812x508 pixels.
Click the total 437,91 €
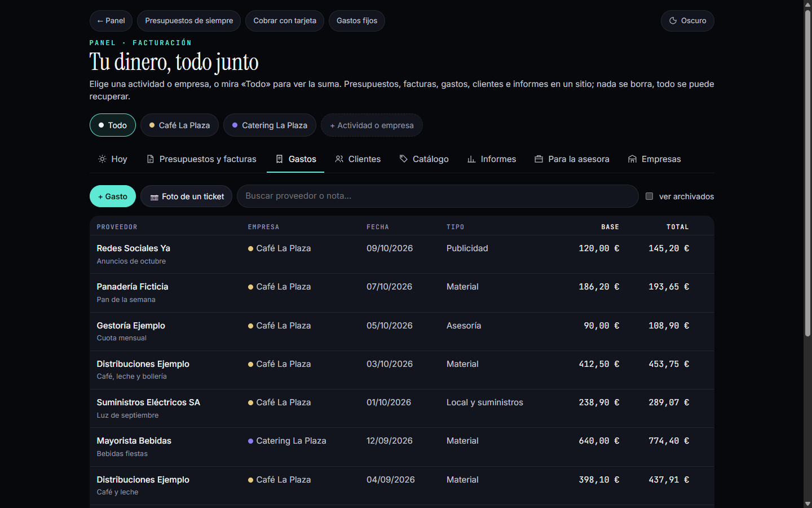point(669,480)
